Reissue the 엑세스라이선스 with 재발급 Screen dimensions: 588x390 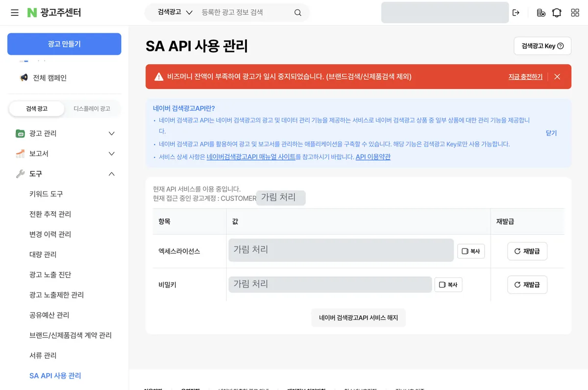coord(527,251)
